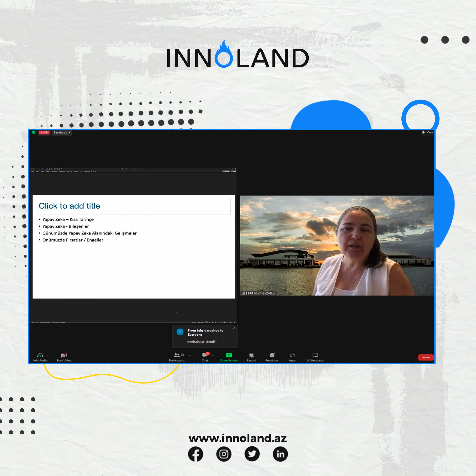Click the red LIVE indicator badge
This screenshot has width=476, height=476.
(44, 132)
